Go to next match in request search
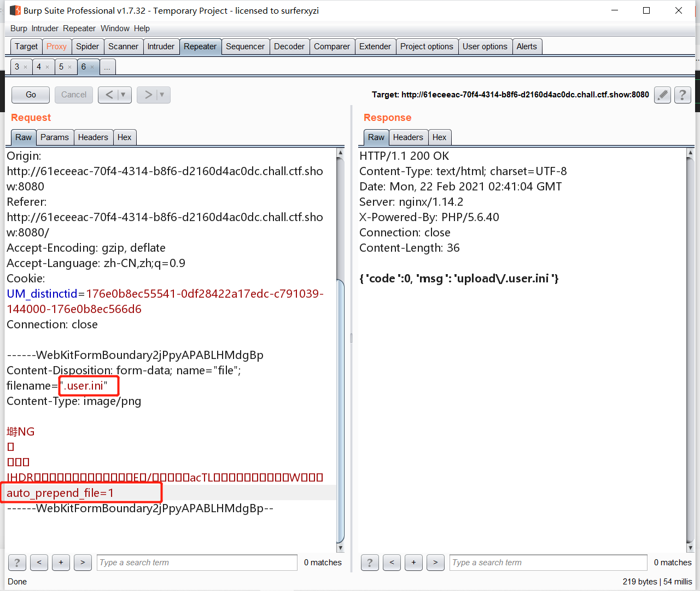Image resolution: width=700 pixels, height=591 pixels. coord(83,563)
